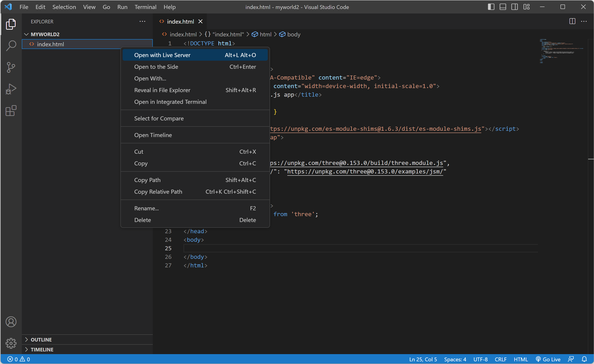Open the Source Control view
This screenshot has width=594, height=364.
pyautogui.click(x=11, y=67)
